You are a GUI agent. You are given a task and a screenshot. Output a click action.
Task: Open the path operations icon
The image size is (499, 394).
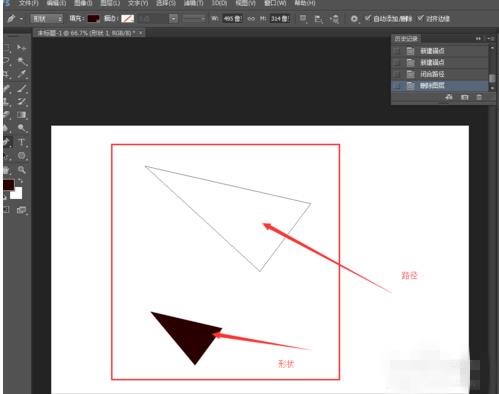[x=303, y=19]
